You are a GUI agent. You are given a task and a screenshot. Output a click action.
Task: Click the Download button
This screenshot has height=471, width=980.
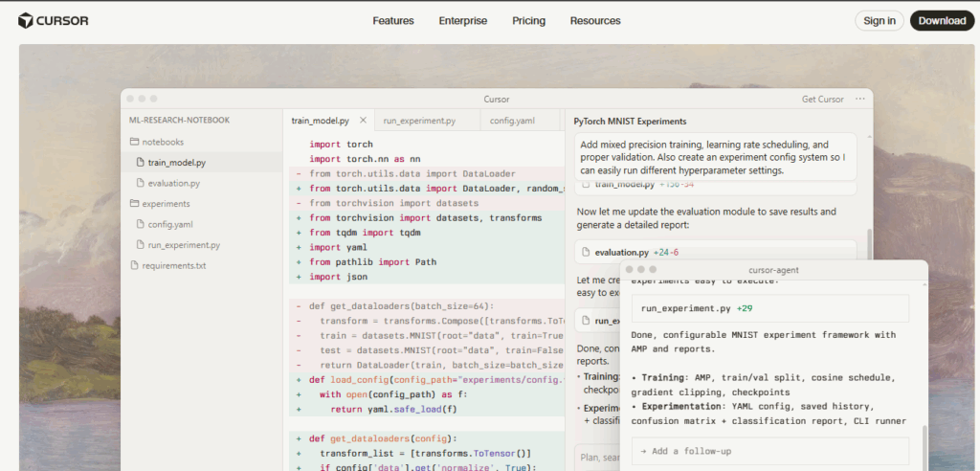[x=942, y=21]
